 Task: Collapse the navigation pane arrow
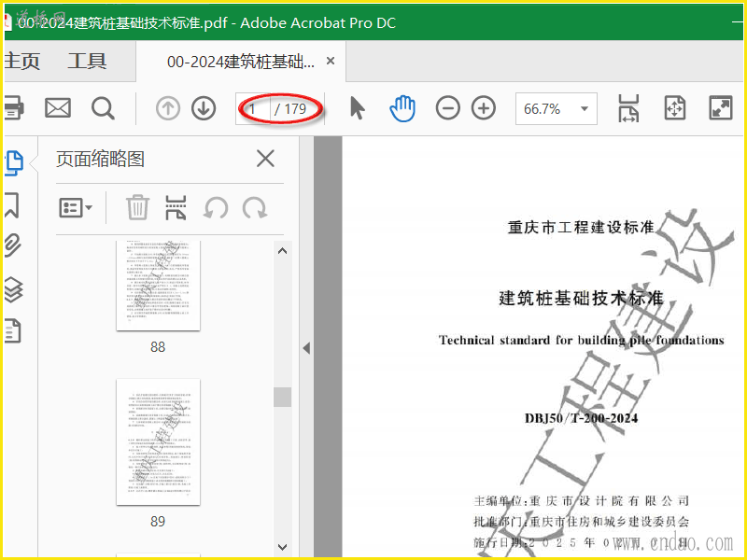click(307, 348)
